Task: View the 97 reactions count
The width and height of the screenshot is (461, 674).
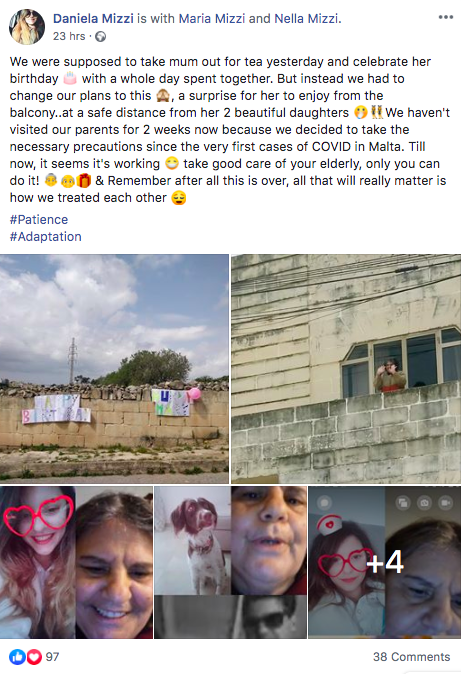Action: tap(52, 657)
